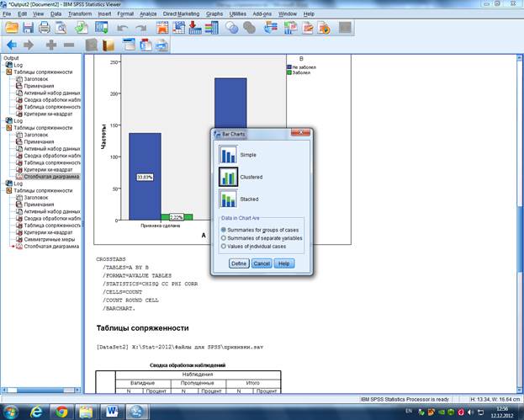The width and height of the screenshot is (524, 420).
Task: Click the green 'Заболел' legend swatch
Action: (289, 72)
